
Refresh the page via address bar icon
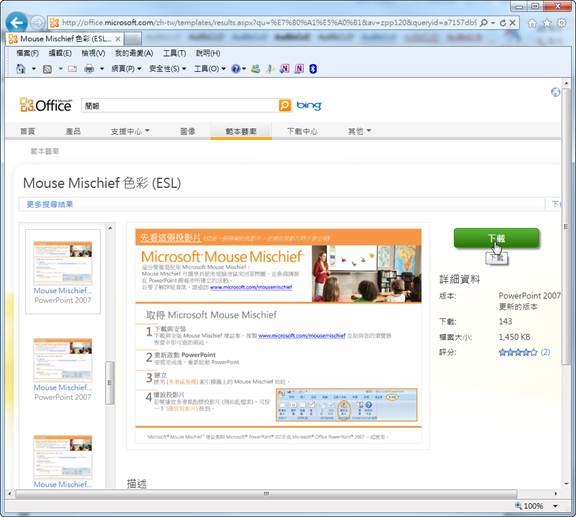(x=503, y=23)
